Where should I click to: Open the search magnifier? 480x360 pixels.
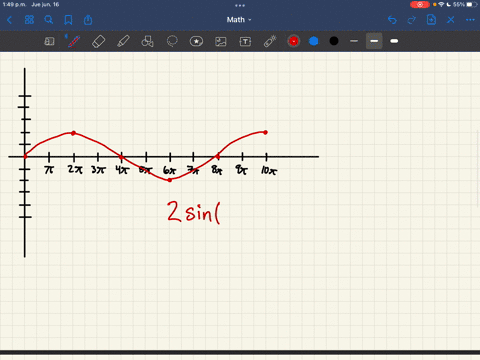(x=49, y=20)
